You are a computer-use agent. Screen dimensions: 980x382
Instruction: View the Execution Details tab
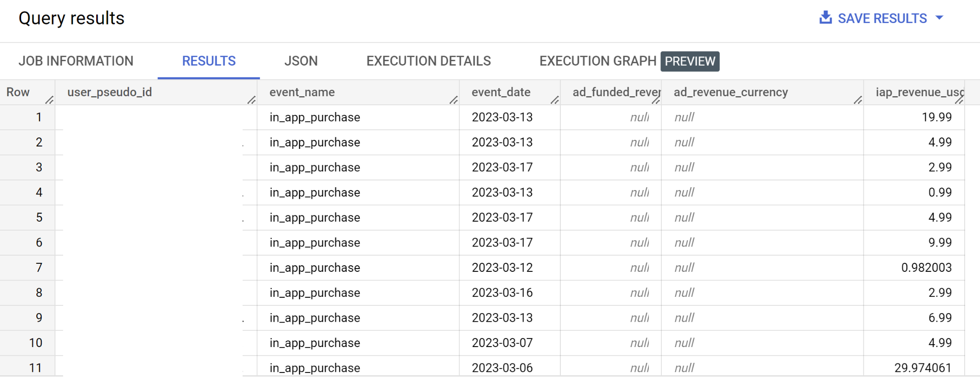click(x=428, y=61)
